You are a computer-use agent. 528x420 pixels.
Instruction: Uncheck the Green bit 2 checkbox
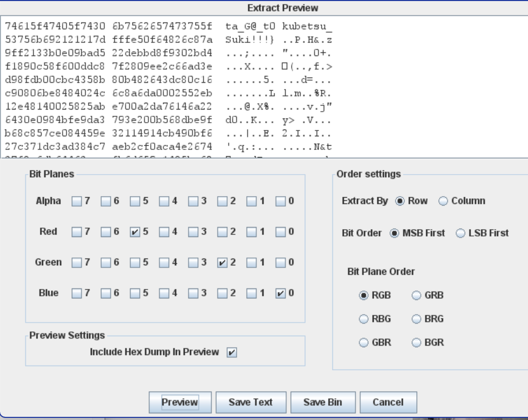[223, 263]
